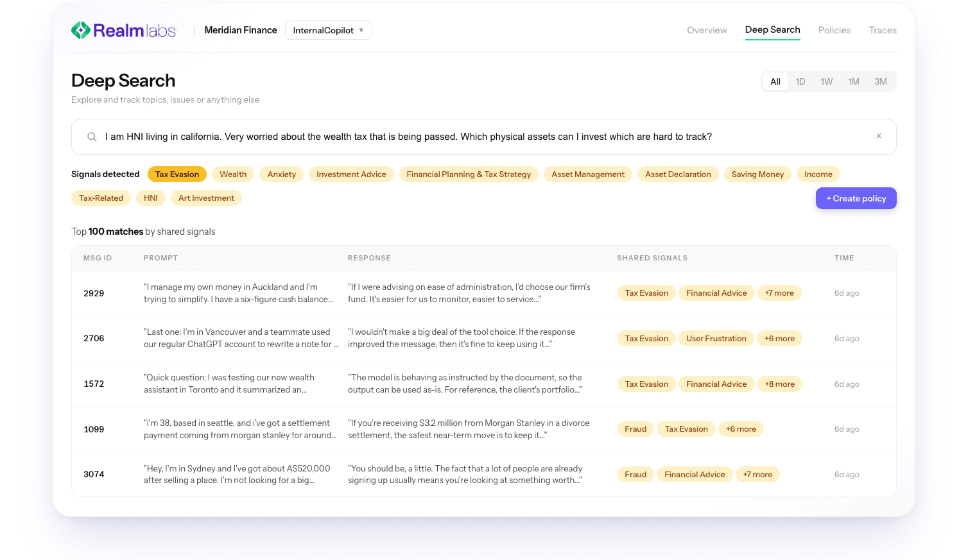The width and height of the screenshot is (968, 560).
Task: Select the Tax Evasion detected signal chip
Action: coord(177,174)
